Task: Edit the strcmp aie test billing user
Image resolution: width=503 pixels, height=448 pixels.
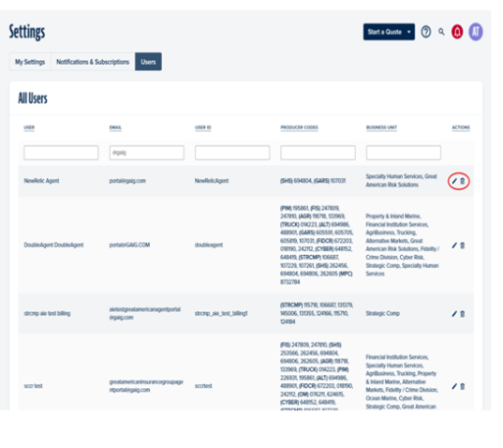Action: click(454, 314)
